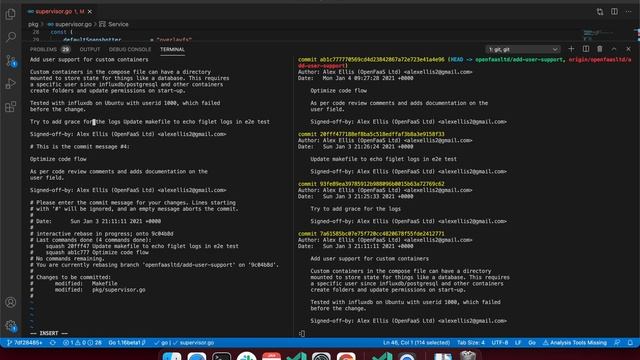Close the terminal panel

coord(629,49)
